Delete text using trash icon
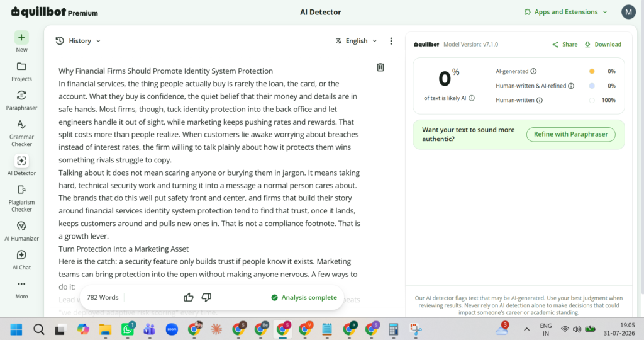 [x=380, y=67]
